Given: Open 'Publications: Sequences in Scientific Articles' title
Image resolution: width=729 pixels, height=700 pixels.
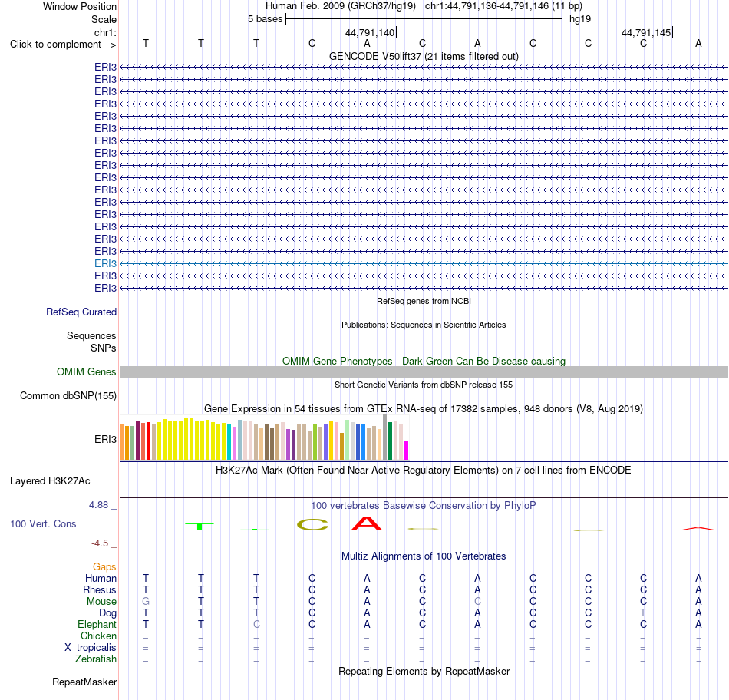Looking at the screenshot, I should click(424, 325).
